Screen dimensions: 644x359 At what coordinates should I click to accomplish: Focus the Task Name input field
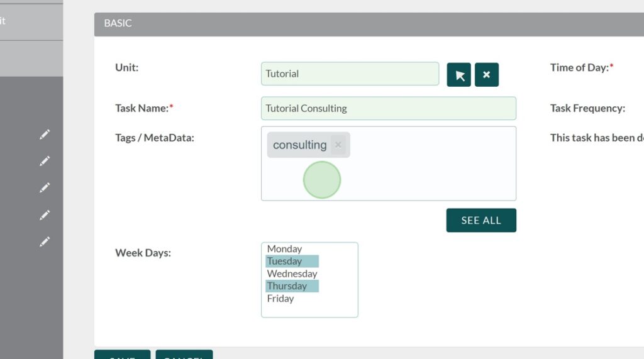click(388, 108)
